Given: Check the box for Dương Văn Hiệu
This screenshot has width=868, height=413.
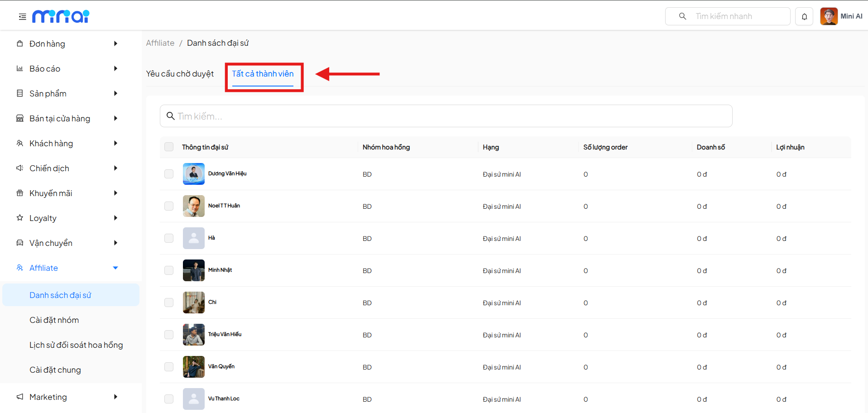Looking at the screenshot, I should 169,174.
